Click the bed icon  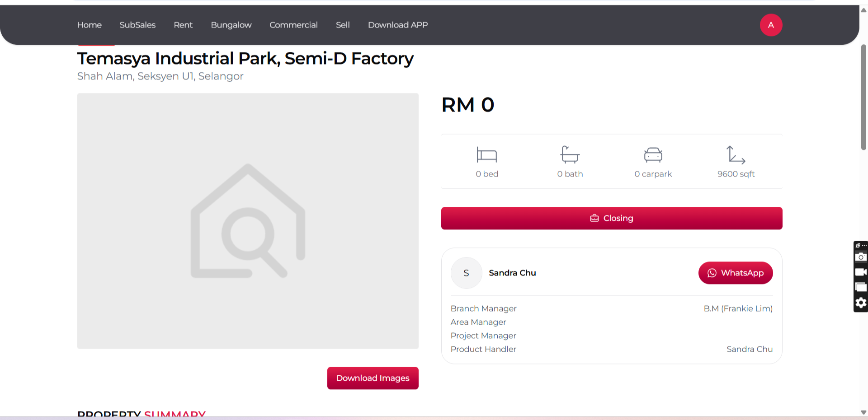coord(487,155)
